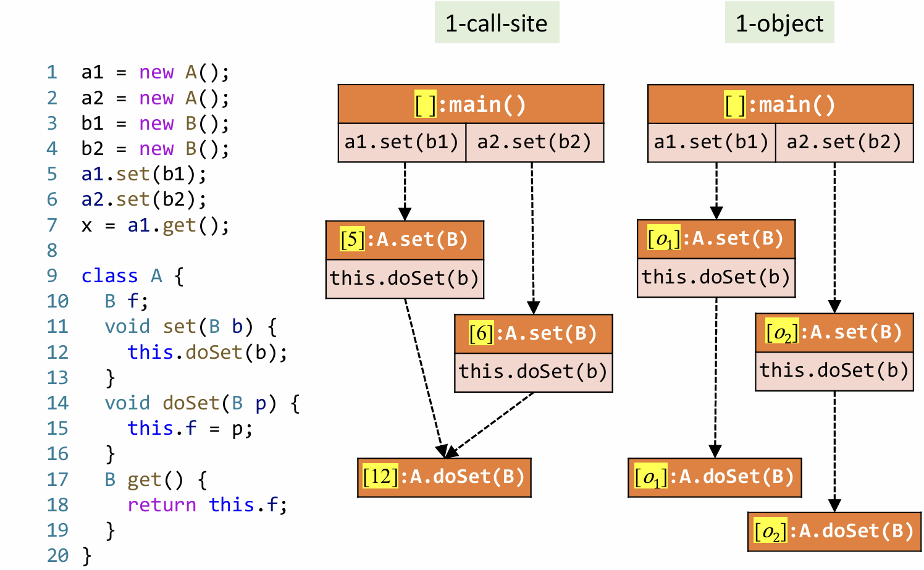
Task: Click the 'this.f = p;' assignment line
Action: pyautogui.click(x=190, y=429)
